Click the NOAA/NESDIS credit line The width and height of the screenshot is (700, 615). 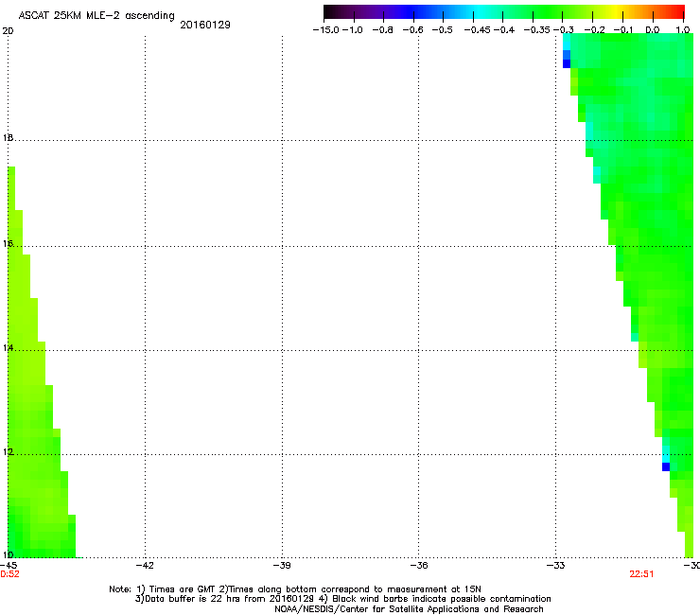(409, 608)
